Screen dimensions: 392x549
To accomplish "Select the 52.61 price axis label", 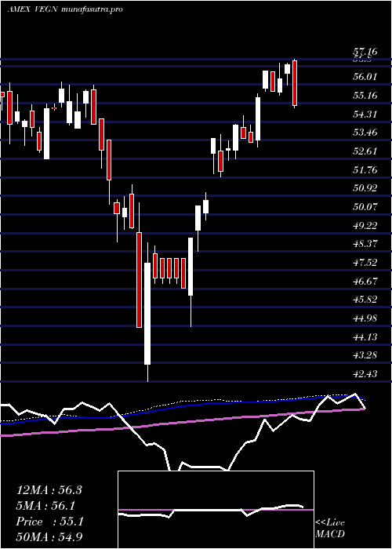I will pyautogui.click(x=365, y=151).
